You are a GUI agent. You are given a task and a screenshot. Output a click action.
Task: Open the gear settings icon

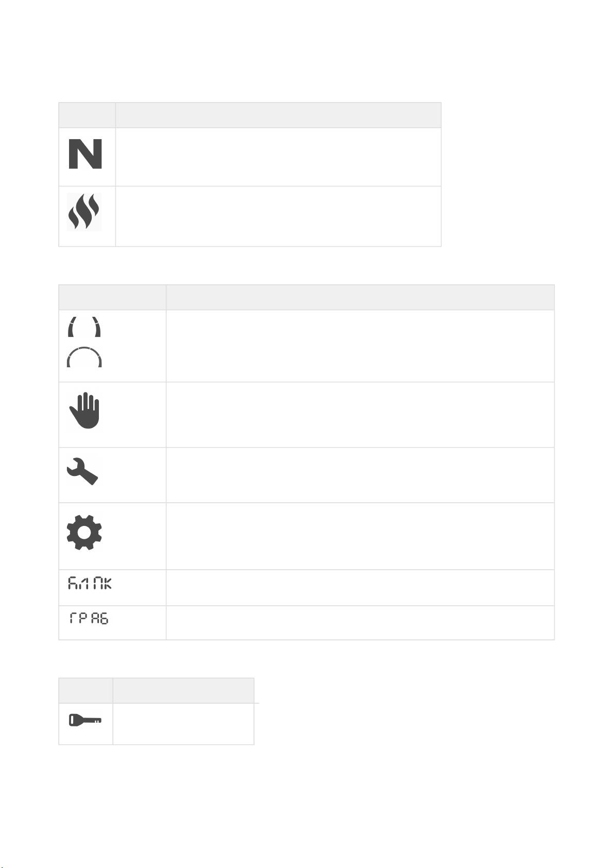(84, 532)
